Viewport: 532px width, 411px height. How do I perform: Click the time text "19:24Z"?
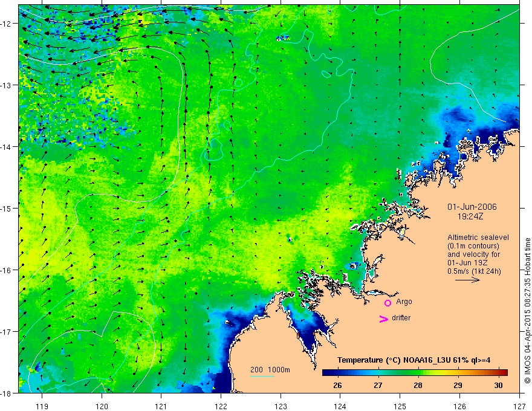470,216
